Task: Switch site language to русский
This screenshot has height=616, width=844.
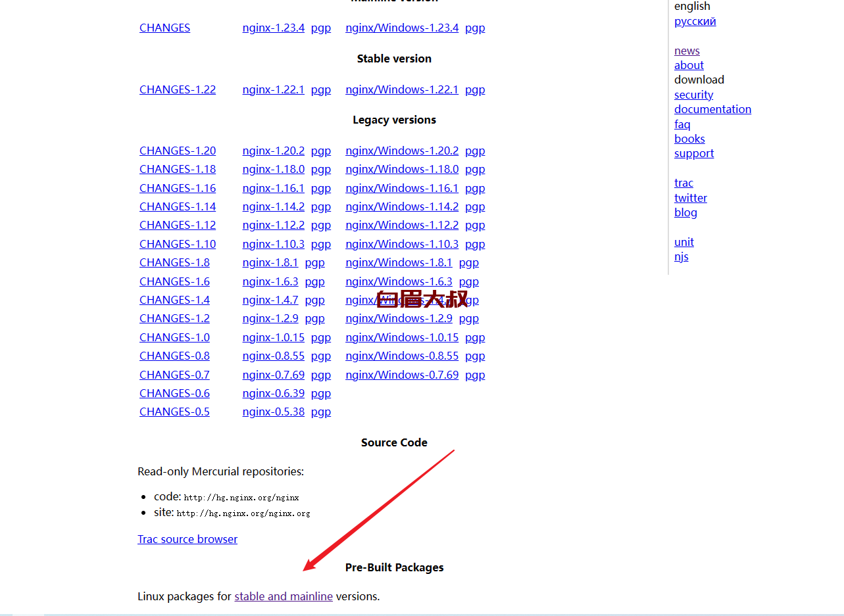Action: pos(695,21)
